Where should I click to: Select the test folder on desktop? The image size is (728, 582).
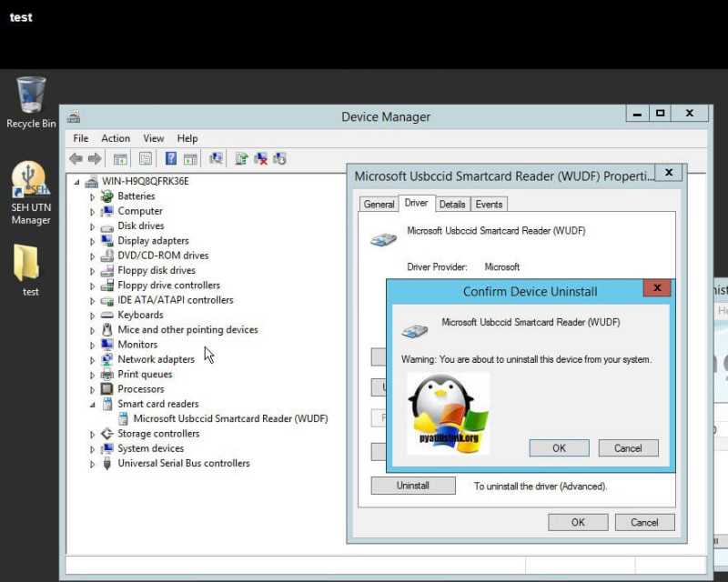29,270
